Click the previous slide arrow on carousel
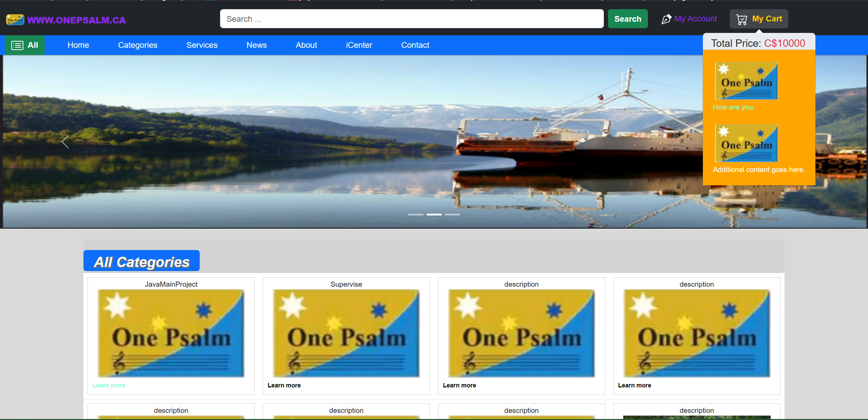Viewport: 868px width, 420px height. click(65, 142)
